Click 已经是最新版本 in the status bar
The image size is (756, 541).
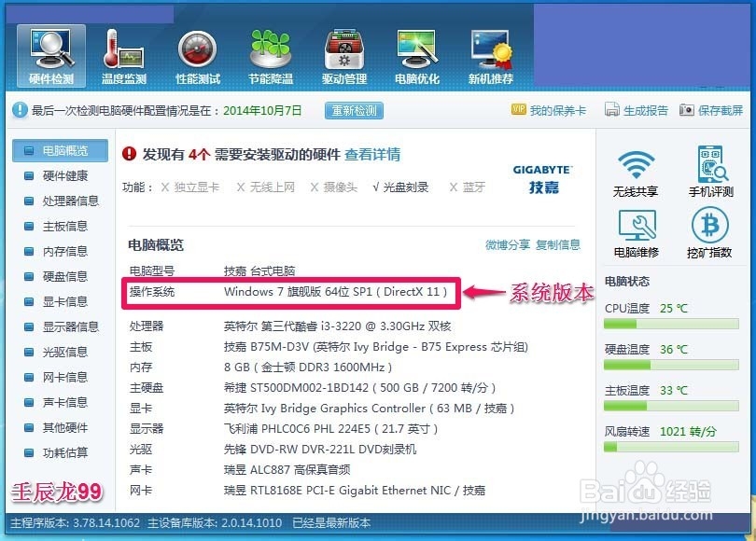click(x=331, y=523)
